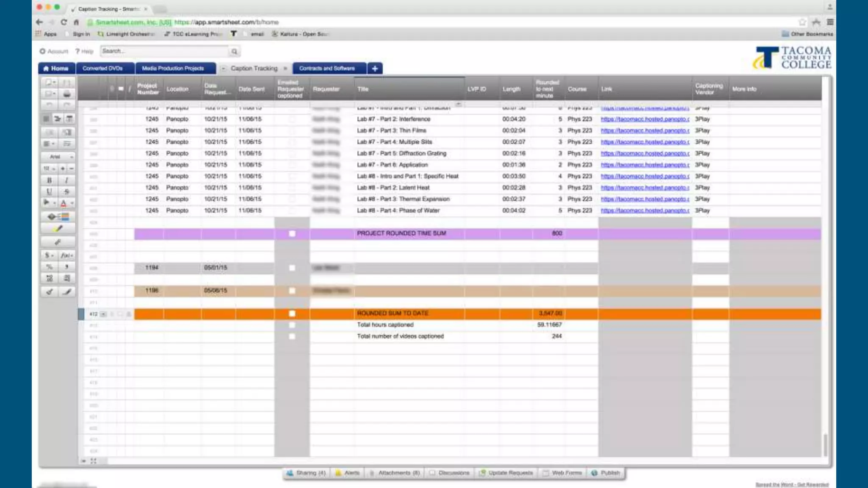Open Panopto link for Lab #8 Part 4: Phase of Water
The width and height of the screenshot is (868, 488).
[x=645, y=211]
